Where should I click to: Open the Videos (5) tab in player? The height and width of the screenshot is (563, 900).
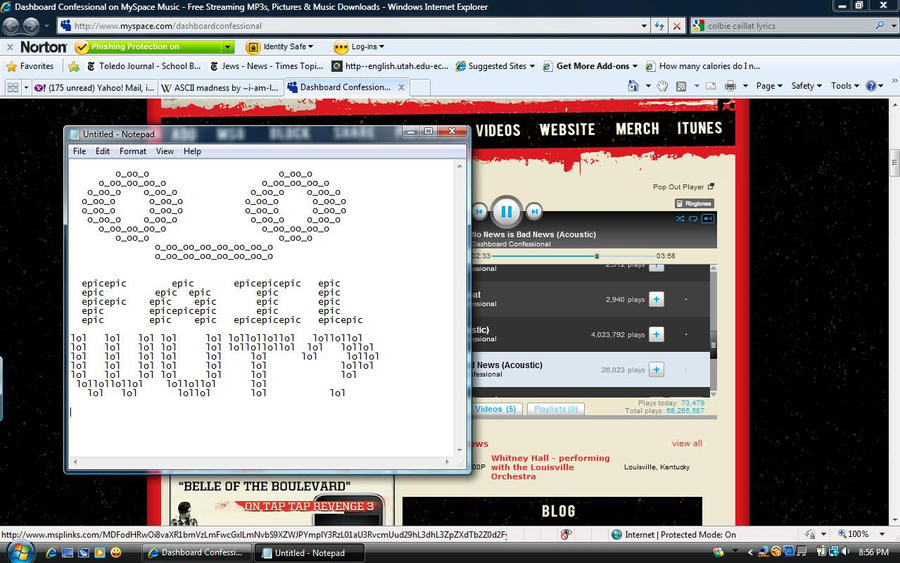click(496, 409)
